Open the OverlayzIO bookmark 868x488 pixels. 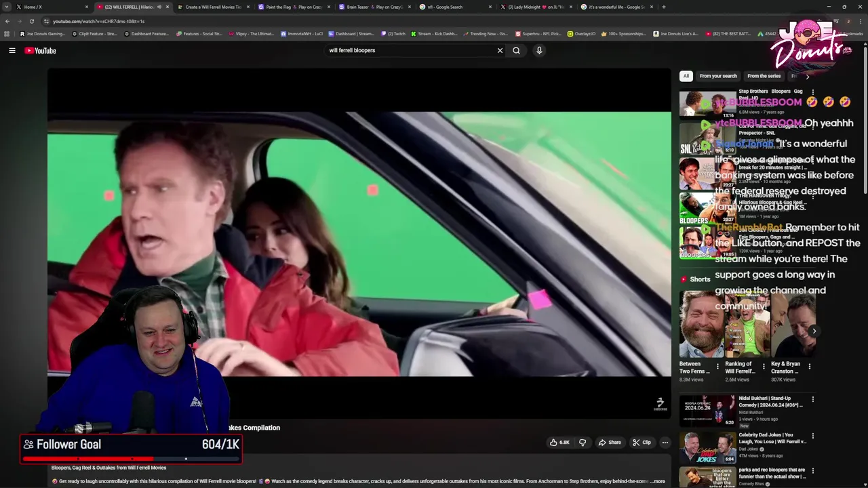[581, 33]
